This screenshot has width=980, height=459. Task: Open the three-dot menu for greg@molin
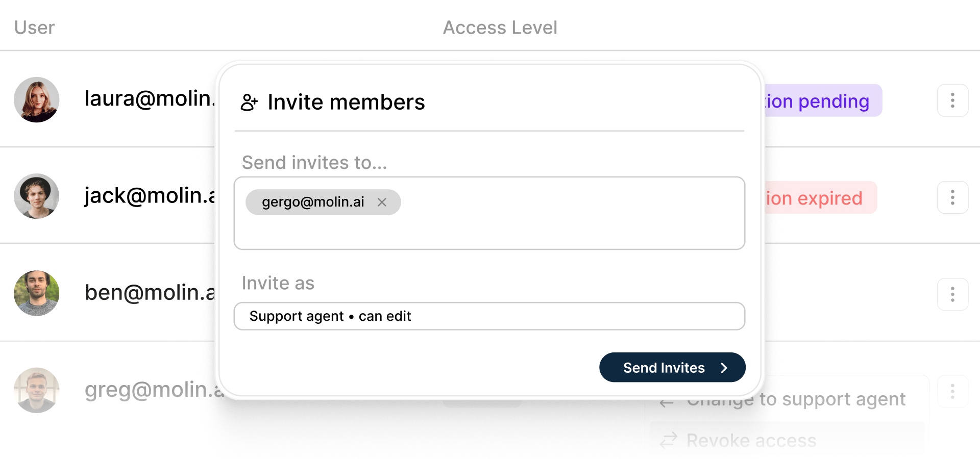(x=952, y=392)
